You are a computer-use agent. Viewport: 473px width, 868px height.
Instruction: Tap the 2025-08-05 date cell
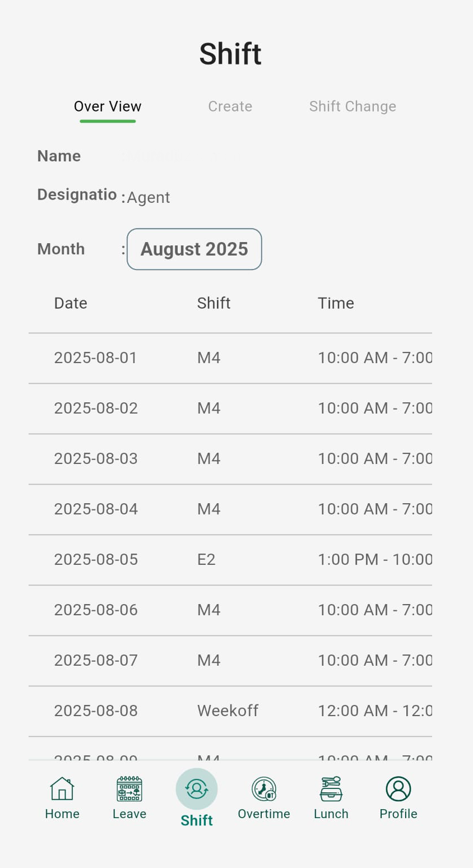coord(96,560)
